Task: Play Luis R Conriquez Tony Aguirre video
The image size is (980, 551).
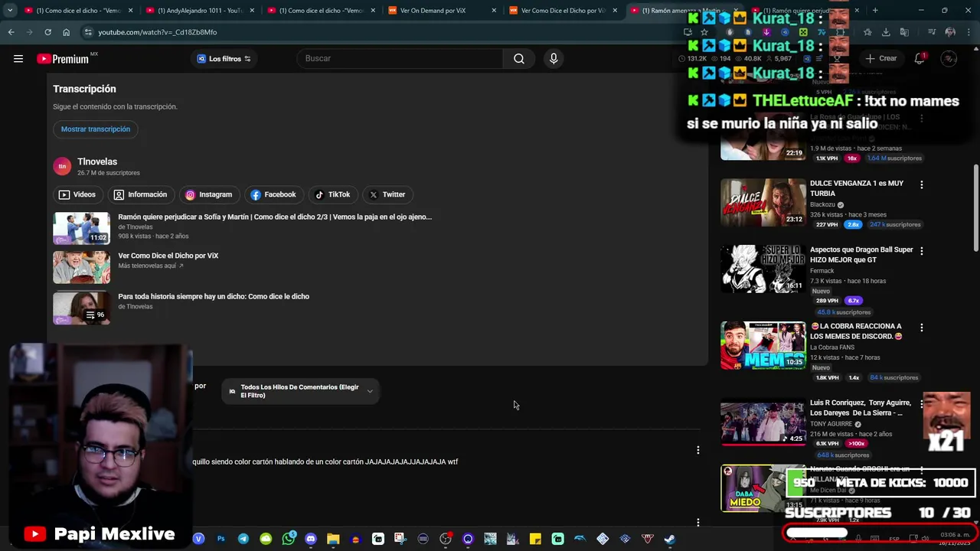Action: pos(763,422)
